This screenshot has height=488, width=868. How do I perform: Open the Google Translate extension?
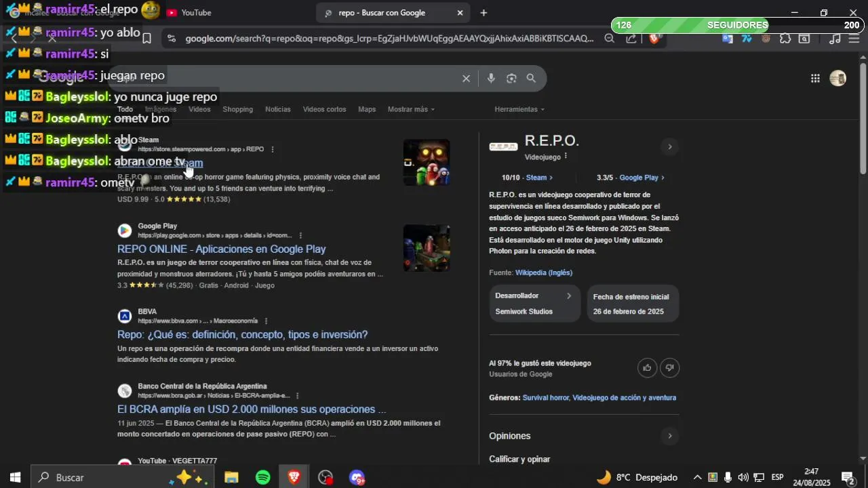pos(728,39)
